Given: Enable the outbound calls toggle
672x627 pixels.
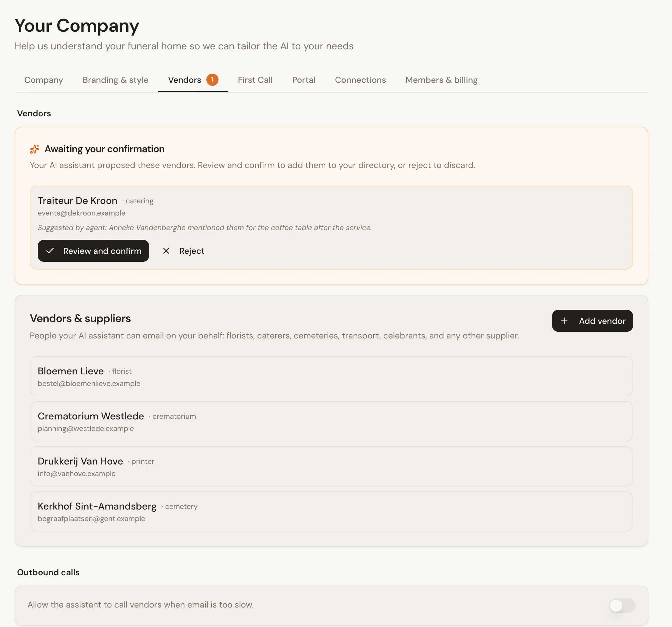Looking at the screenshot, I should [622, 605].
